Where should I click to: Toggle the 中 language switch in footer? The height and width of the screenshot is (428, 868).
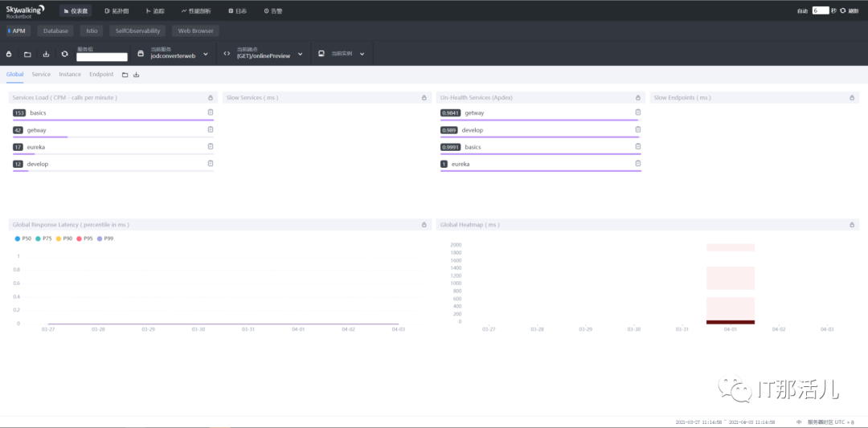pyautogui.click(x=799, y=422)
